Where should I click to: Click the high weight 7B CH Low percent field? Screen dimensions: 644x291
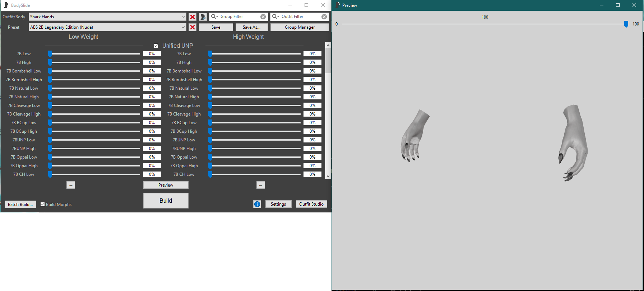coord(312,174)
